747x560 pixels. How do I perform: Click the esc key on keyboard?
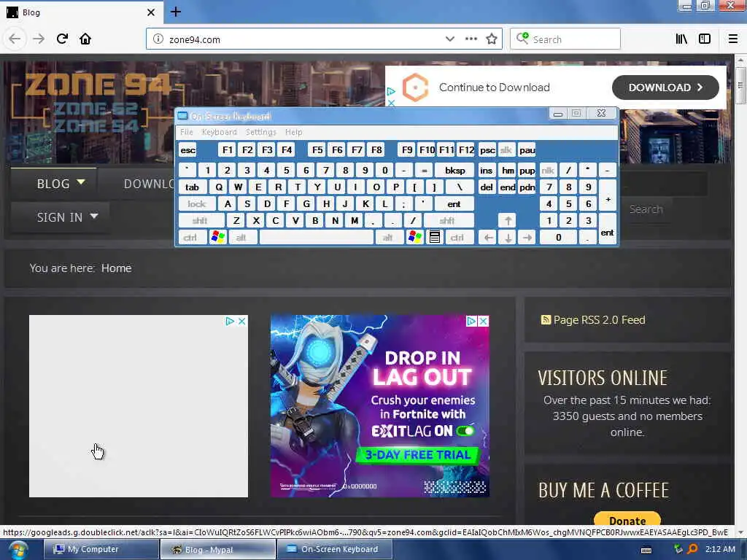(x=187, y=150)
